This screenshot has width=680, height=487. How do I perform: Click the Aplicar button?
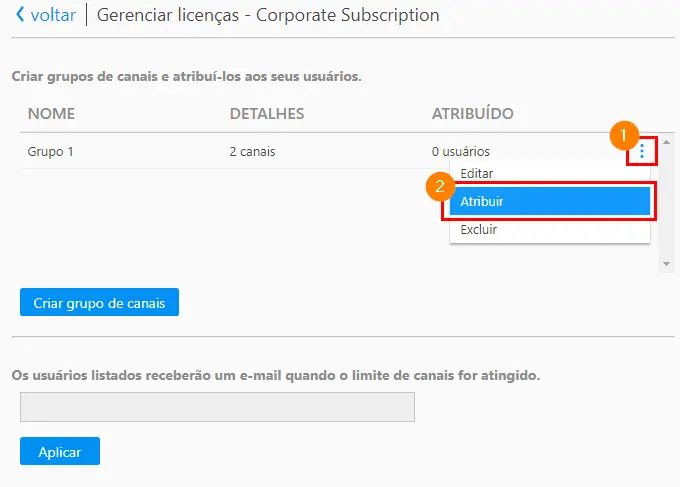[60, 451]
